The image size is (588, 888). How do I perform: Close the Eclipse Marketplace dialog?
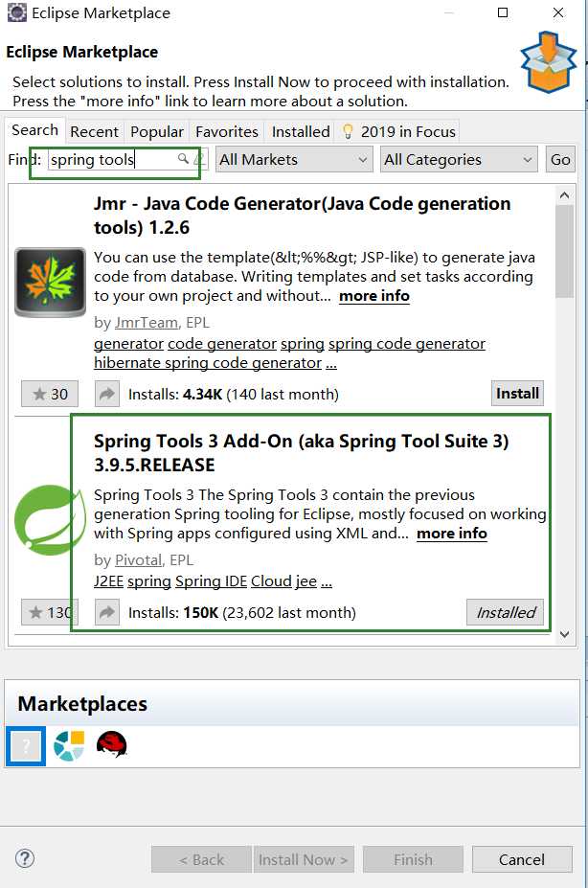pos(558,12)
